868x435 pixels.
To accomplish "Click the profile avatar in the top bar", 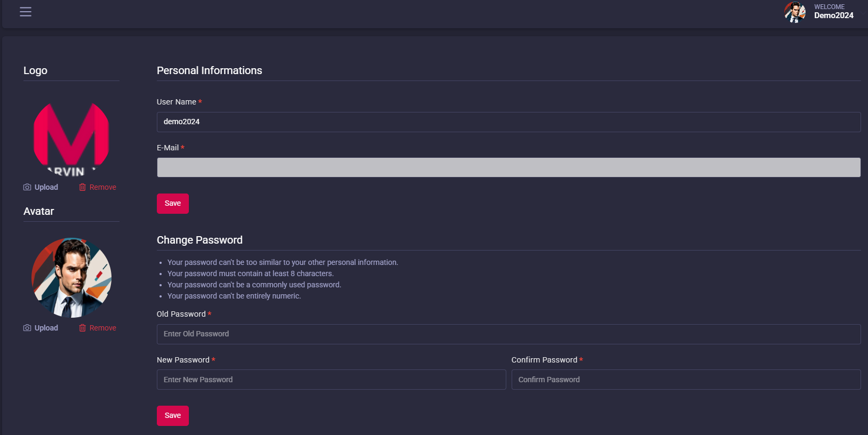I will (794, 12).
